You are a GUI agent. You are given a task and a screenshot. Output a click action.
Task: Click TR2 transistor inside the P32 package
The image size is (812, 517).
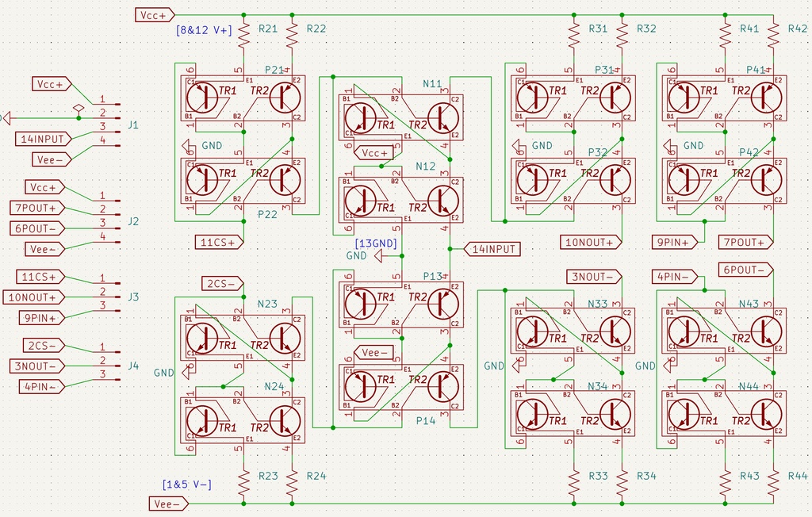click(x=615, y=180)
